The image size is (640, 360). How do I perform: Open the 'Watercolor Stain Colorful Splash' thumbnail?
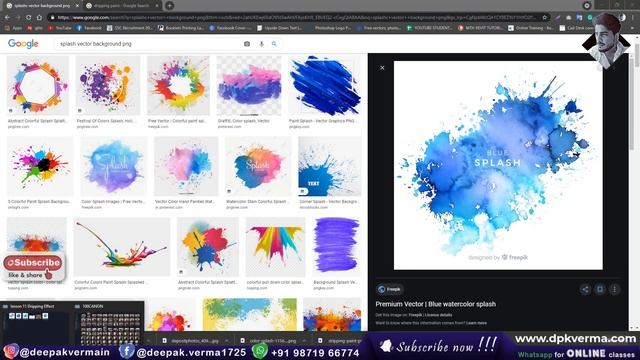pos(258,167)
